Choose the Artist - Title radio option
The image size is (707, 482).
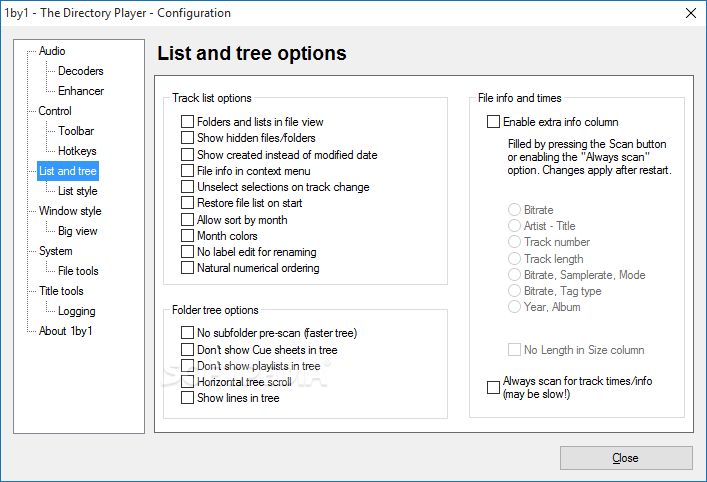pos(514,225)
